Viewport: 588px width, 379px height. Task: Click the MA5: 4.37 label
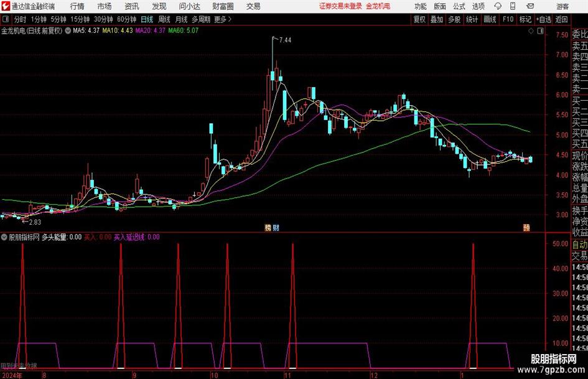pyautogui.click(x=86, y=30)
